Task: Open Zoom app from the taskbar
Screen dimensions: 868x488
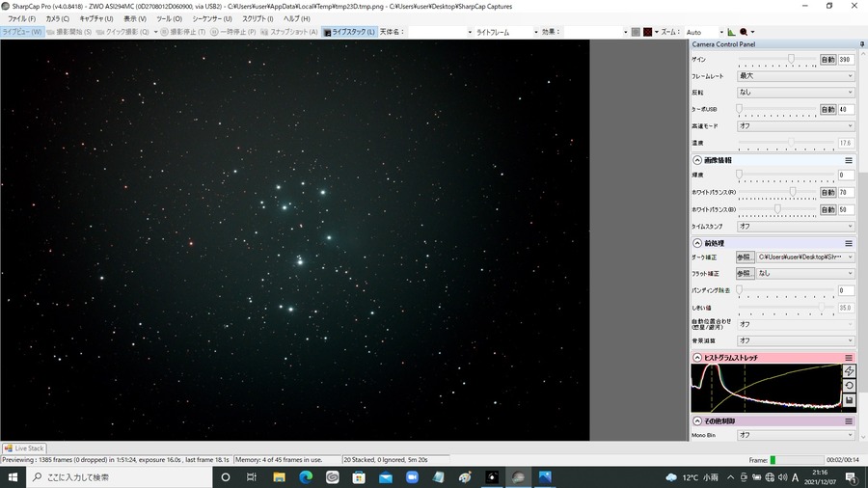Action: click(412, 477)
